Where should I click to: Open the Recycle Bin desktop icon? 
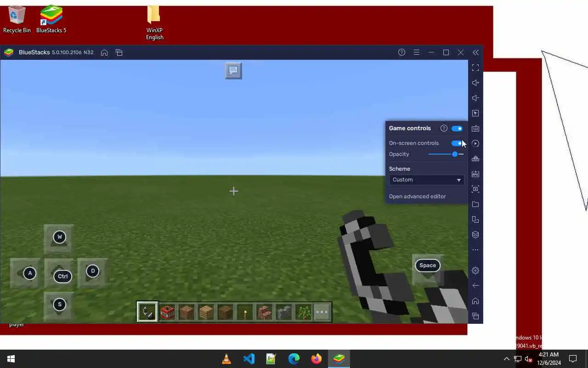(17, 19)
